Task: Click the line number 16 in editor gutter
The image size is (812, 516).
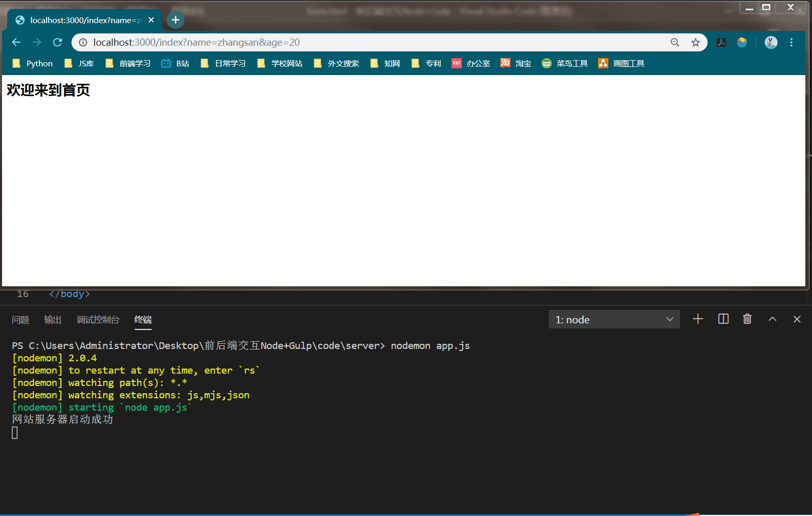Action: coord(23,294)
